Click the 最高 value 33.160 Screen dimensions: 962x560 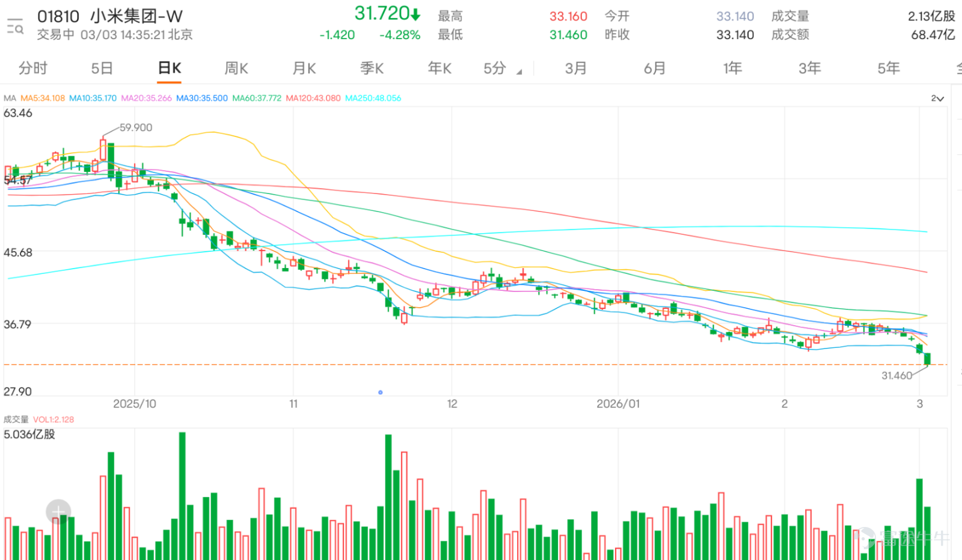tap(568, 16)
